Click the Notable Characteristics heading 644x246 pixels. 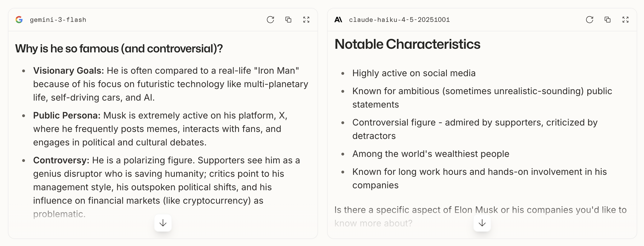coord(407,44)
